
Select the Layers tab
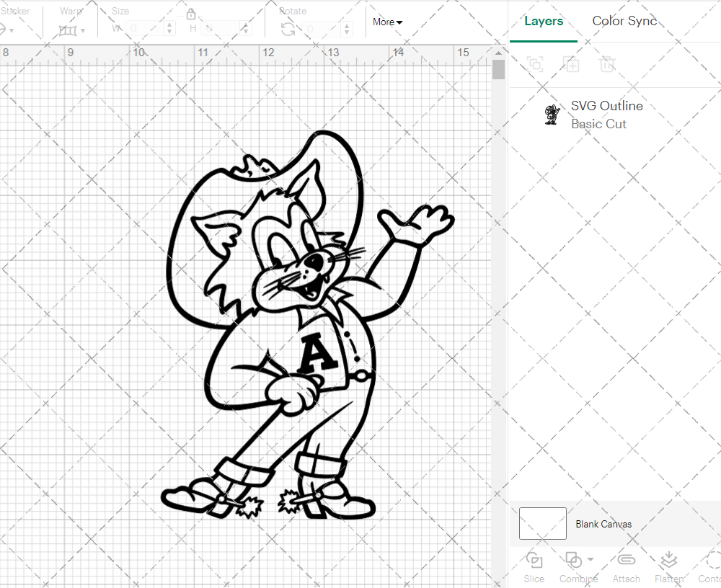(544, 21)
